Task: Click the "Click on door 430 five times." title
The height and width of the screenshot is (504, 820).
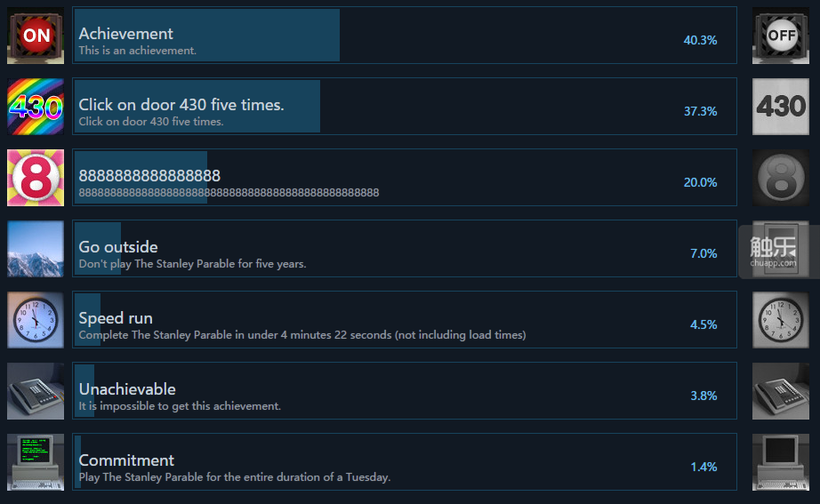Action: coord(181,105)
